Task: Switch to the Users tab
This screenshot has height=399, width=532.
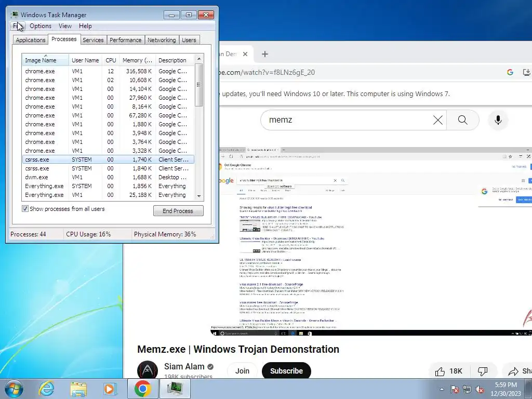Action: [189, 40]
